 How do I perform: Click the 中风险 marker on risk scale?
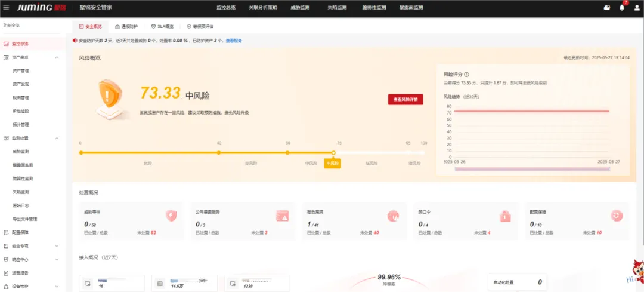click(333, 162)
